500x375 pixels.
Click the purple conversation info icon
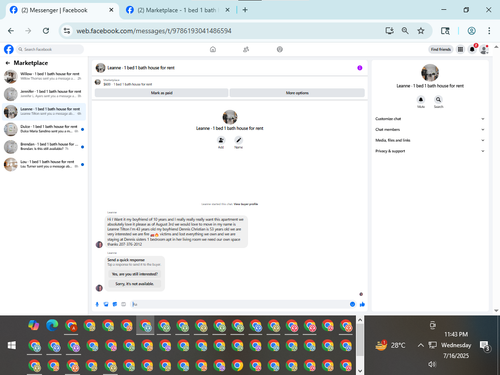[360, 68]
